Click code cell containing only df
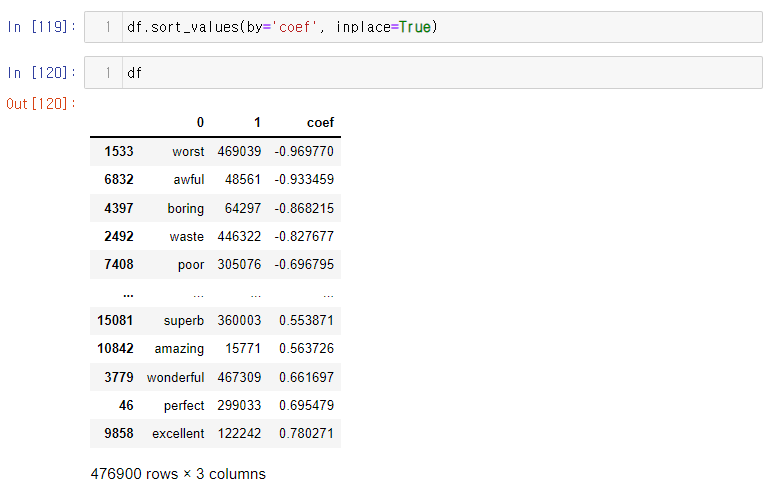This screenshot has height=490, width=771. pos(423,73)
